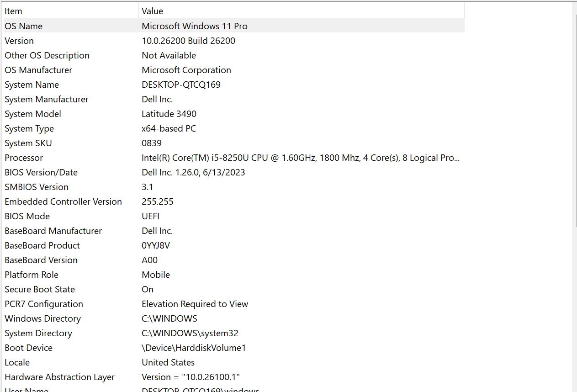Select the PCR7 Configuration row

point(233,304)
